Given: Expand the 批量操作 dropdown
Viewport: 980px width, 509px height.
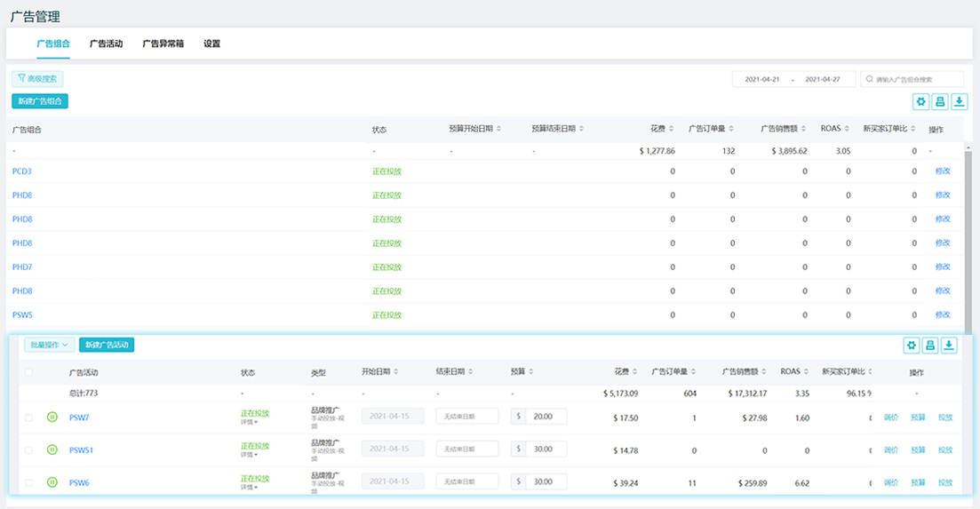Looking at the screenshot, I should [x=50, y=345].
